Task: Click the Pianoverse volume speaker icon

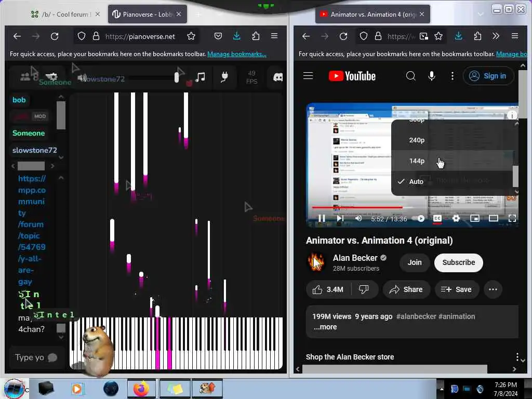Action: click(x=82, y=78)
